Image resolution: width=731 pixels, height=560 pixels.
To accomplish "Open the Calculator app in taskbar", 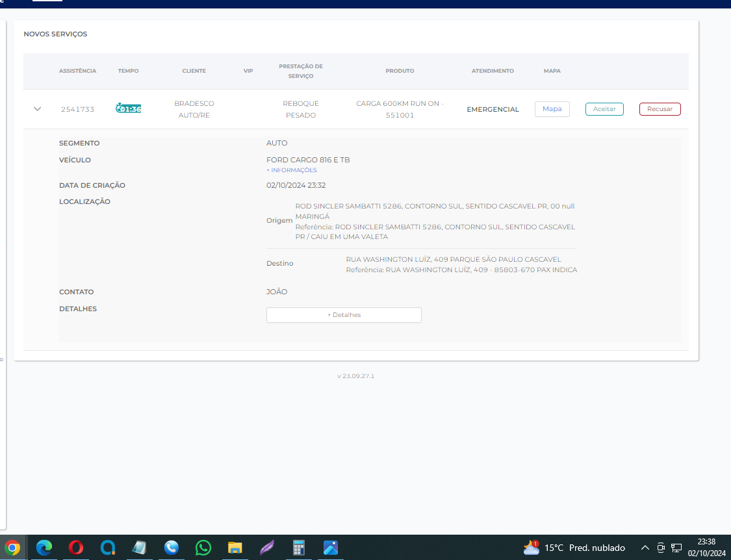I will click(x=299, y=548).
